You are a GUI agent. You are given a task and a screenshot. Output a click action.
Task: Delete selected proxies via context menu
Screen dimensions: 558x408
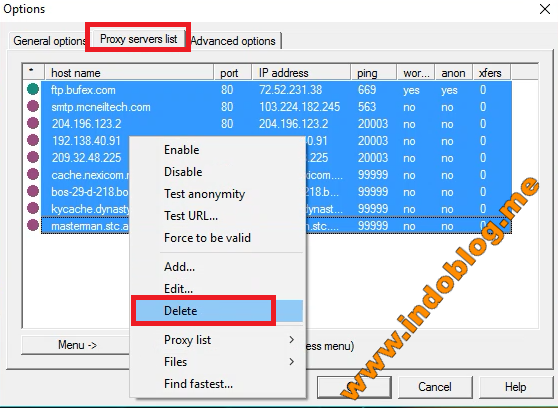[x=217, y=310]
